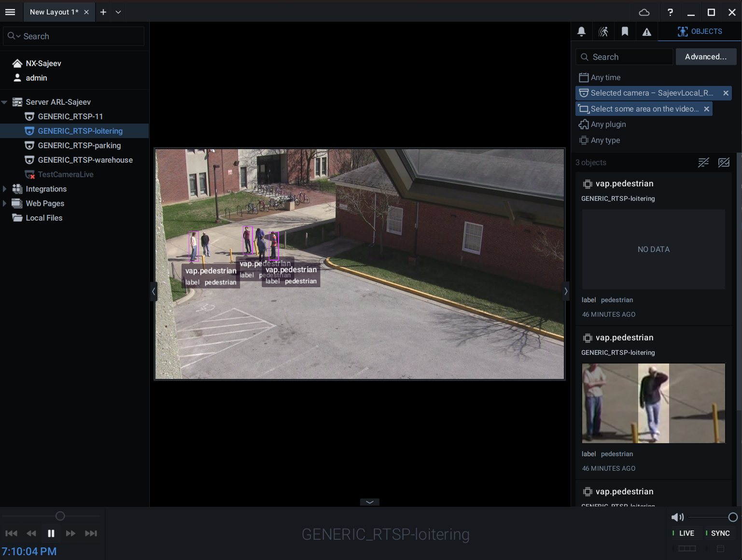Toggle object information display icon

tap(703, 163)
